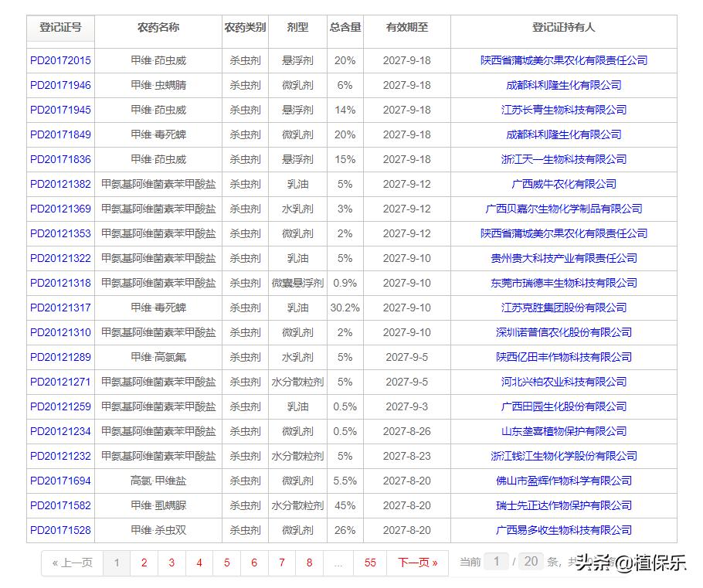
Task: Open registration PD20121259 link
Action: [60, 406]
